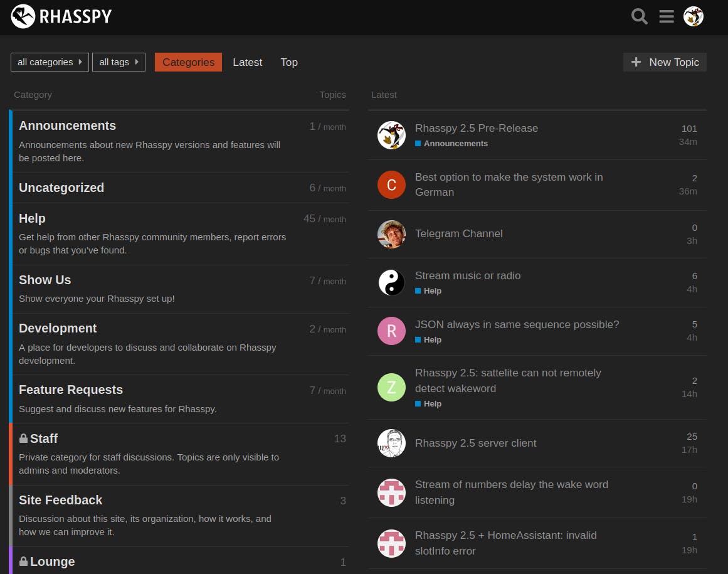Click the 34m activity time on Pre-Release topic

click(x=688, y=142)
